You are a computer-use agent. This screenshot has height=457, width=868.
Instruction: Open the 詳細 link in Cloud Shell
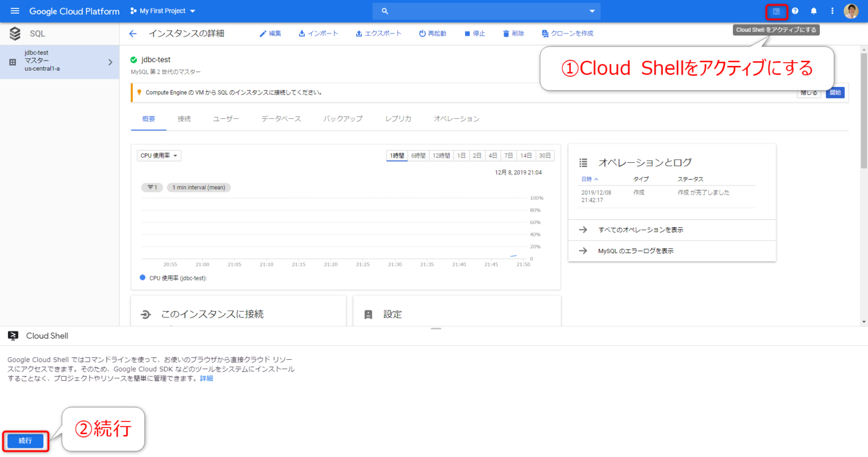pos(206,378)
